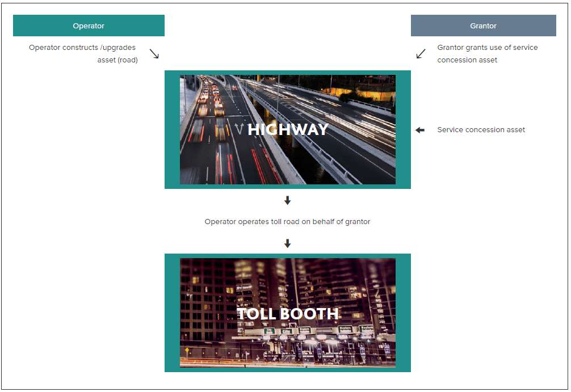Click the teal Operator header box
571x392 pixels.
tap(89, 26)
